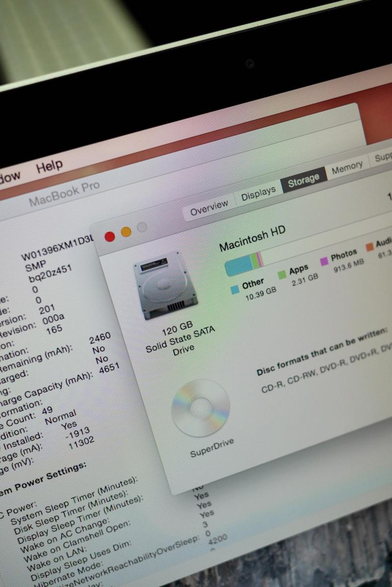Click the "120 GB" drive capacity text
Image resolution: width=392 pixels, height=587 pixels.
pos(177,328)
